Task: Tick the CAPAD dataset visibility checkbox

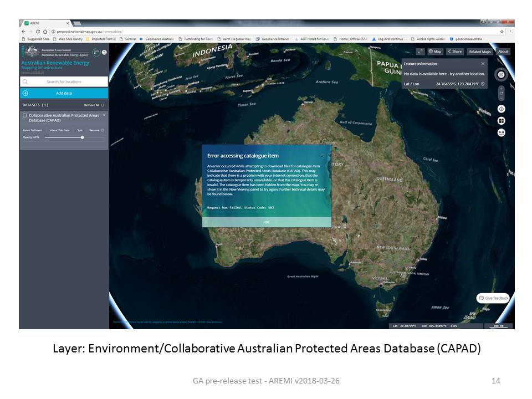Action: coord(25,115)
